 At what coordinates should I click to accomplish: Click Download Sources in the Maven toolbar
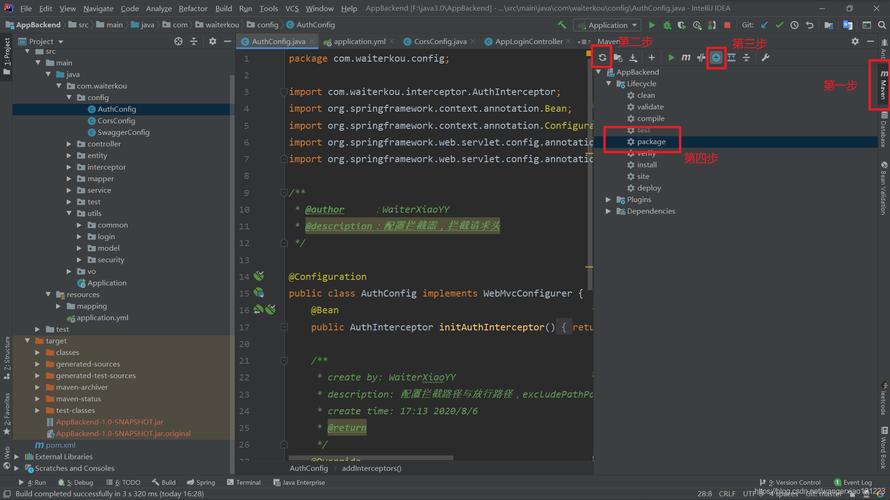point(633,57)
